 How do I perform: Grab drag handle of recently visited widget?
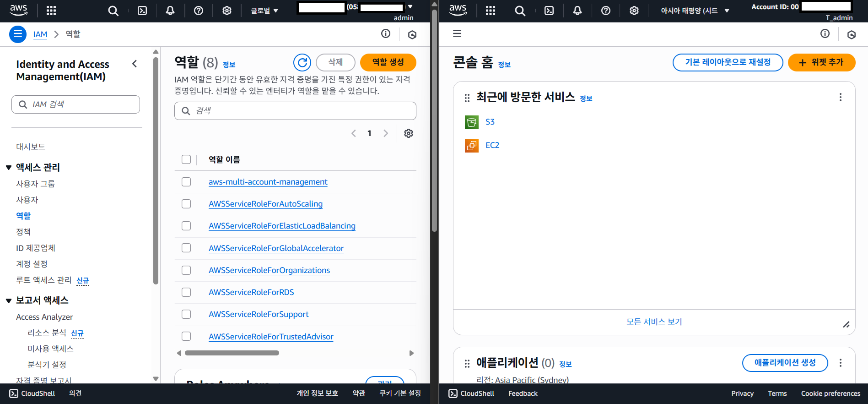[467, 98]
